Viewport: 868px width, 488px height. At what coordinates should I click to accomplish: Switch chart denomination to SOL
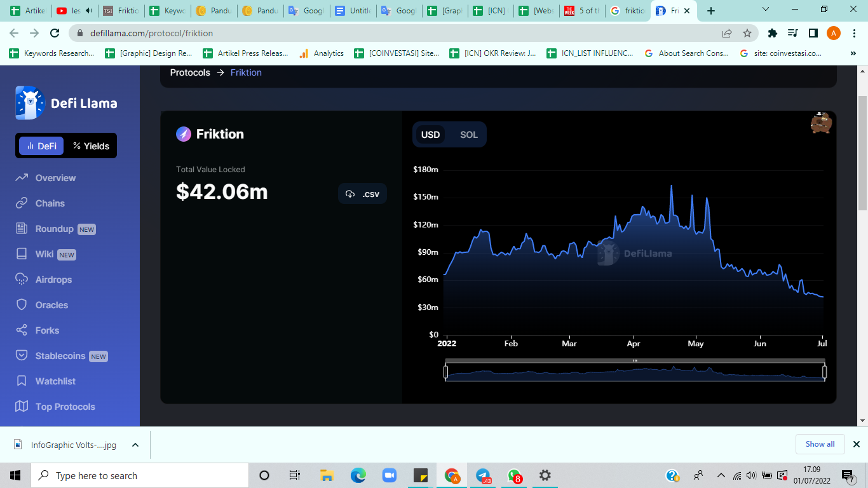[x=469, y=135]
